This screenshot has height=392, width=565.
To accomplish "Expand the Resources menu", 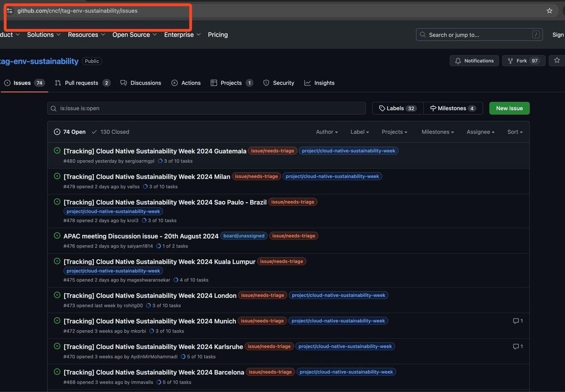I will click(x=87, y=35).
